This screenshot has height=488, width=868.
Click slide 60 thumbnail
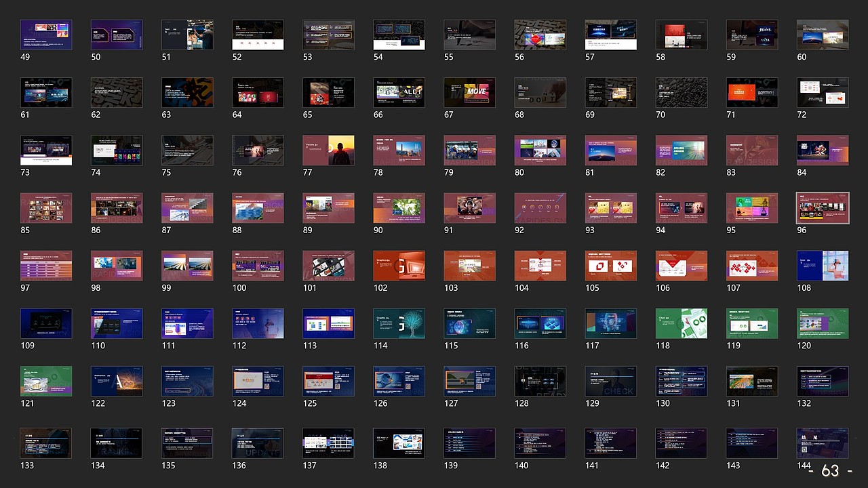[822, 35]
